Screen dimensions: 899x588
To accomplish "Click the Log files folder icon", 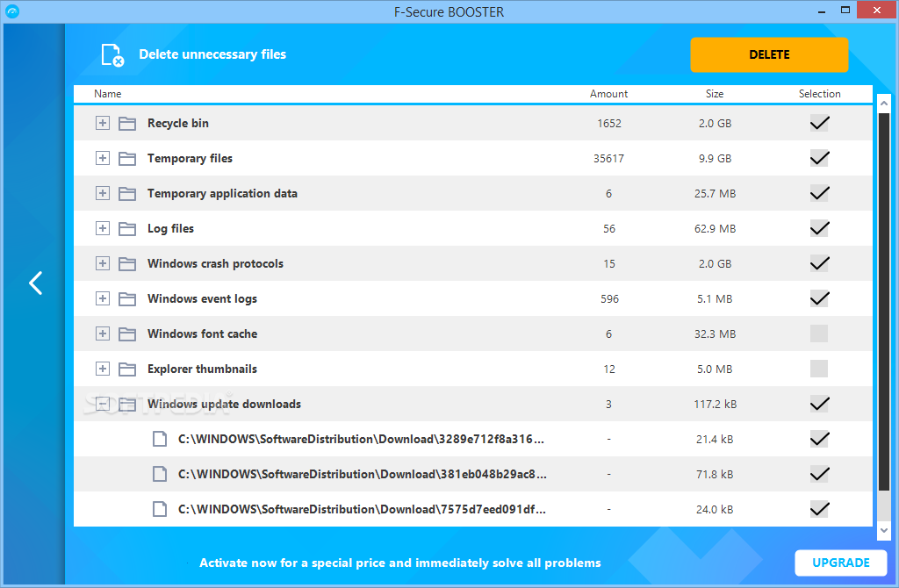I will point(127,229).
